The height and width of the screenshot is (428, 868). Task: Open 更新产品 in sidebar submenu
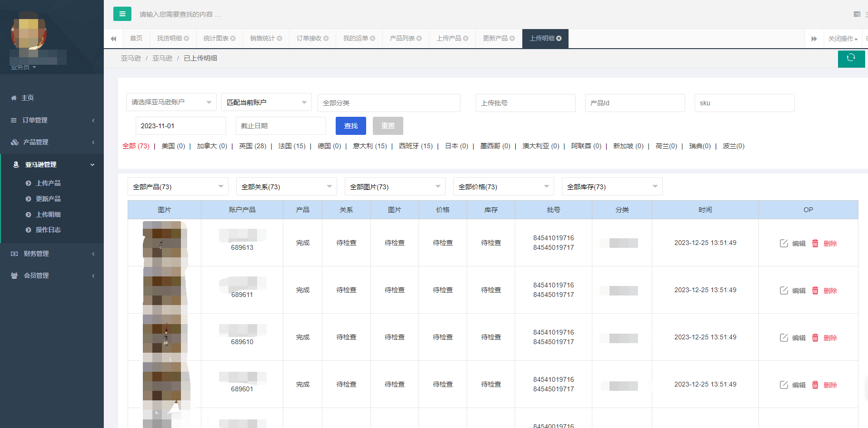48,199
